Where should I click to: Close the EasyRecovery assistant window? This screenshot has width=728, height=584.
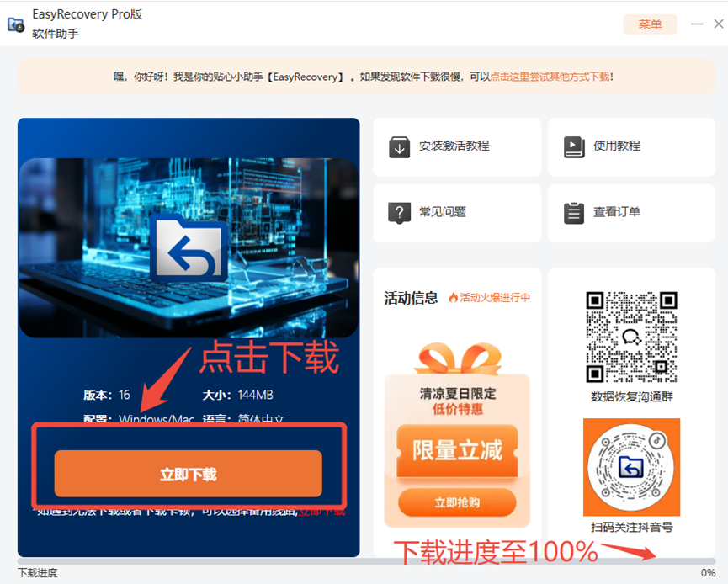pos(718,24)
